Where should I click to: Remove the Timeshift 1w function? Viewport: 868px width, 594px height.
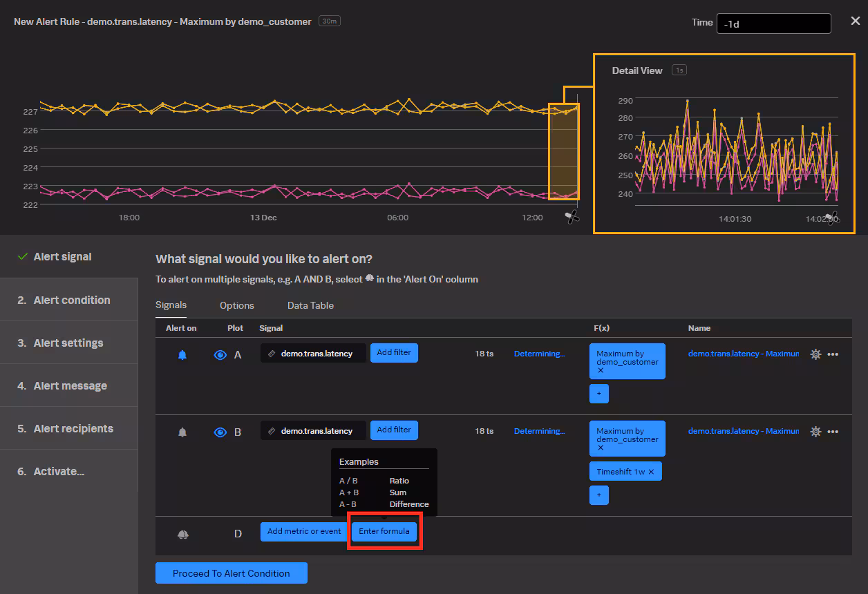coord(651,472)
